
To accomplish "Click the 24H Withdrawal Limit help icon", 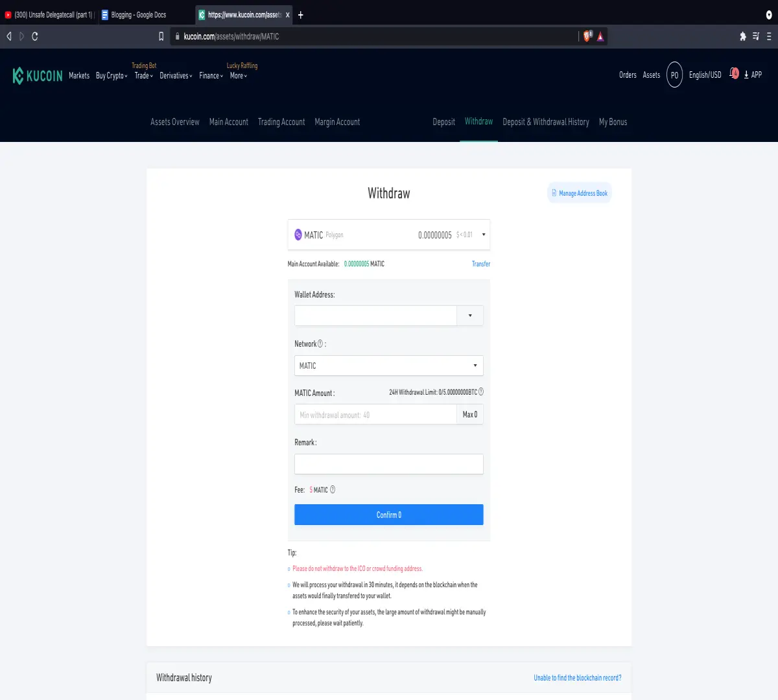I will click(x=481, y=391).
